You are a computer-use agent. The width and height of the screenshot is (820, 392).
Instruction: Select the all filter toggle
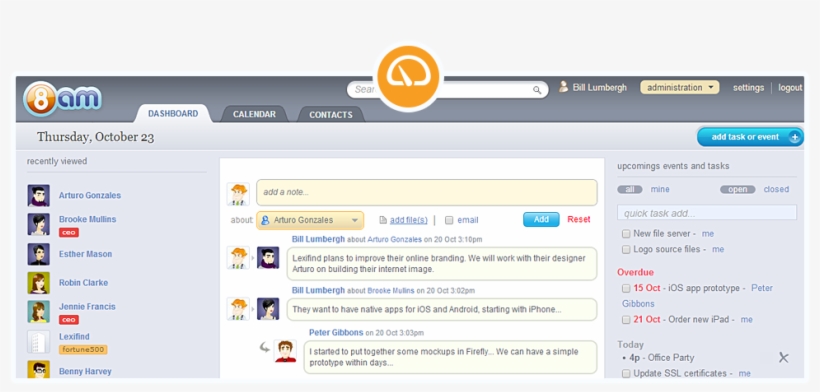click(x=630, y=189)
